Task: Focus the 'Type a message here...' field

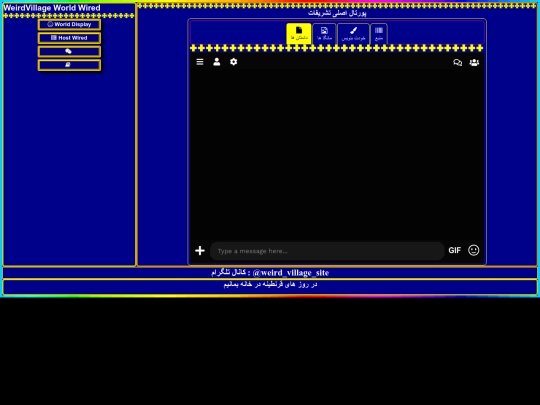Action: (x=327, y=251)
